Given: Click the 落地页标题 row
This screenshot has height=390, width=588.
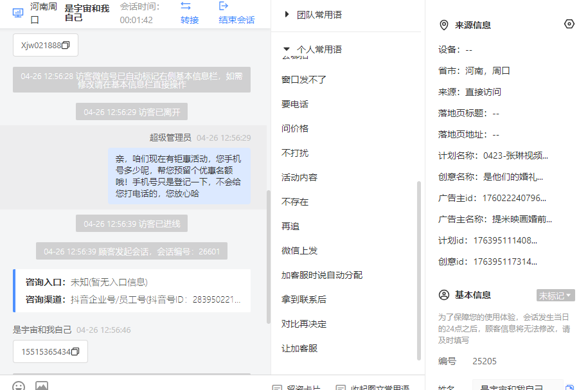Looking at the screenshot, I should 468,113.
